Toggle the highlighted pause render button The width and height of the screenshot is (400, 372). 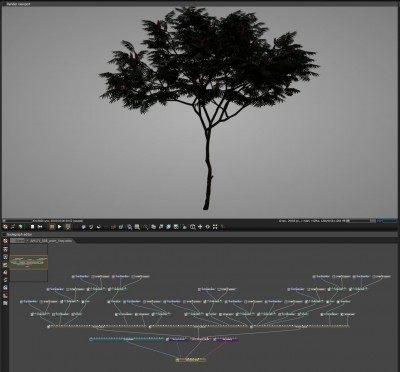(x=52, y=227)
